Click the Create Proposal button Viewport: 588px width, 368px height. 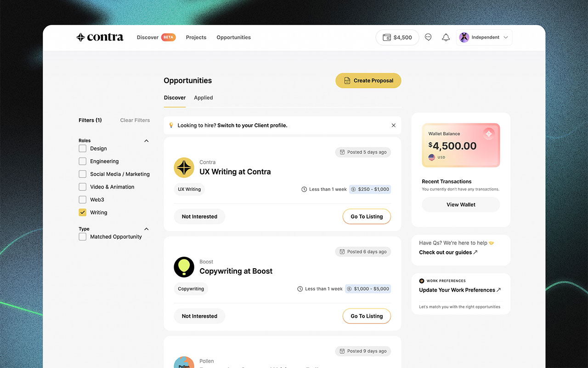[368, 80]
